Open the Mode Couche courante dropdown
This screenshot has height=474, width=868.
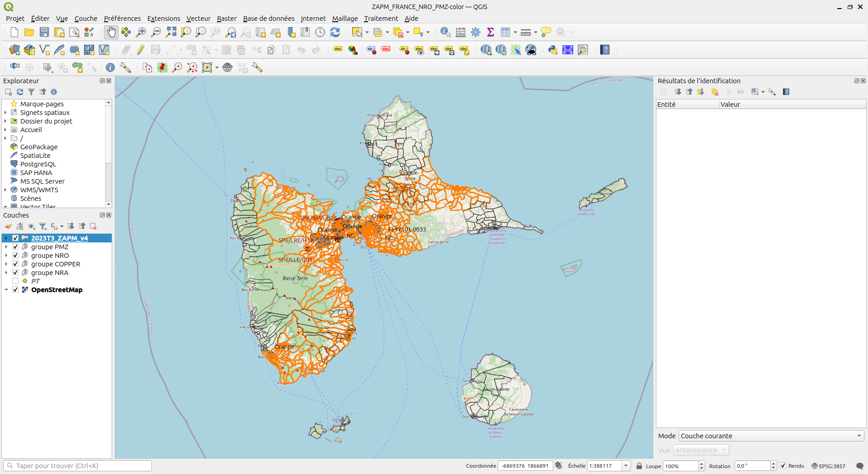[x=771, y=436]
